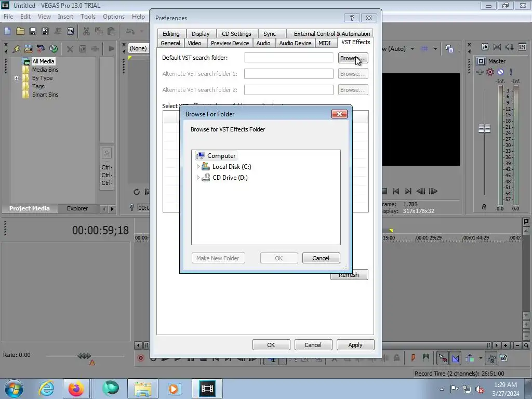Click the Master bus square icon
532x399 pixels.
[481, 61]
